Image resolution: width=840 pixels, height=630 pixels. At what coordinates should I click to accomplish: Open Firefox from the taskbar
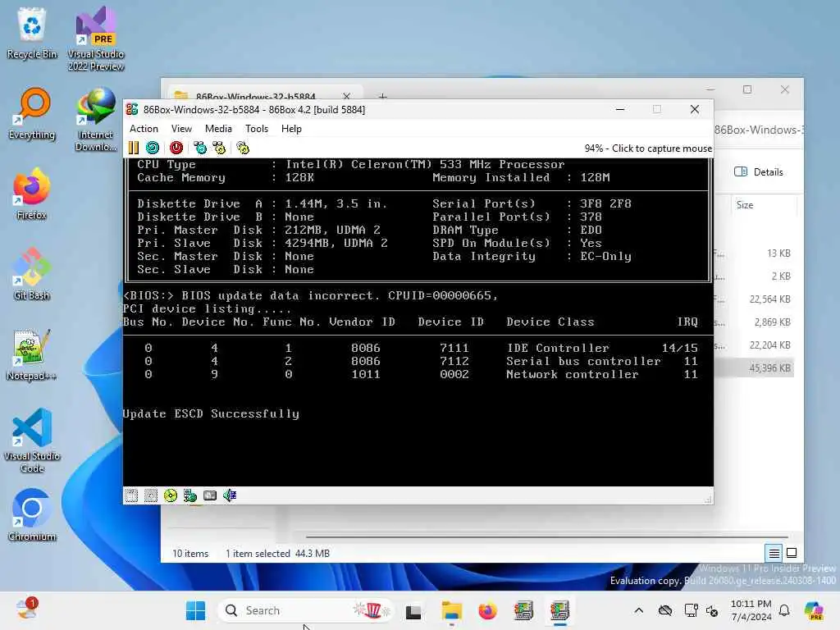point(487,610)
